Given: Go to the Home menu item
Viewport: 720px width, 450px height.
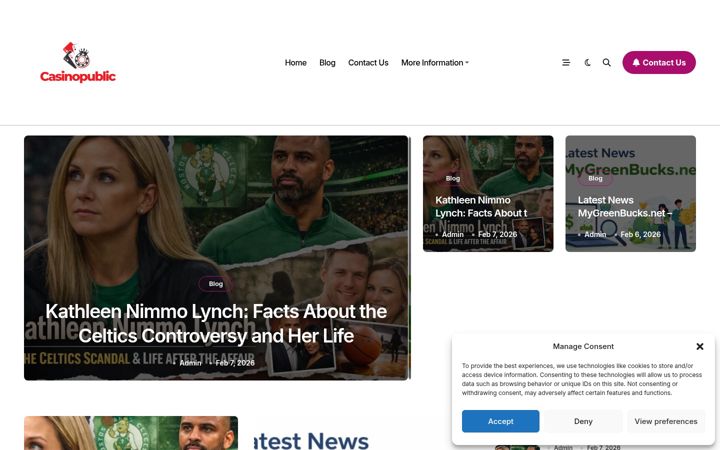Looking at the screenshot, I should point(296,62).
